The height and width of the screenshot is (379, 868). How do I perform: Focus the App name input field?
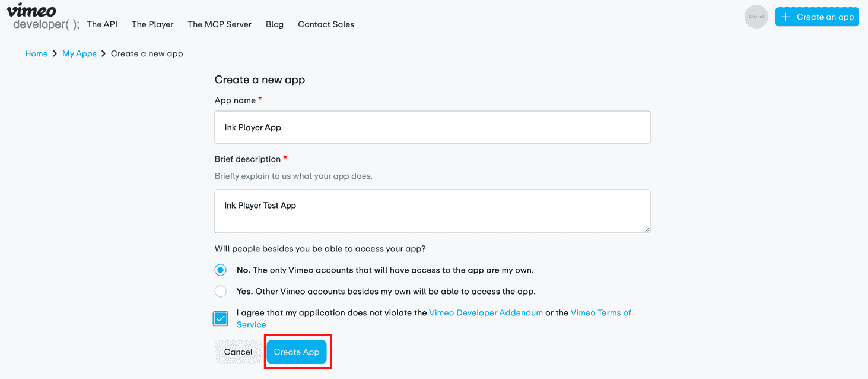pos(433,127)
